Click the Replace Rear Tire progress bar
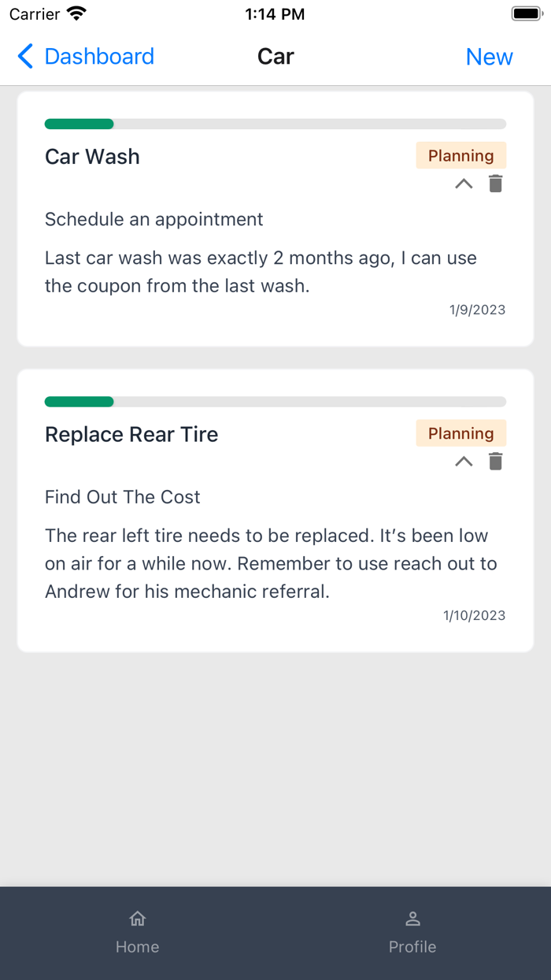The height and width of the screenshot is (980, 551). (275, 402)
